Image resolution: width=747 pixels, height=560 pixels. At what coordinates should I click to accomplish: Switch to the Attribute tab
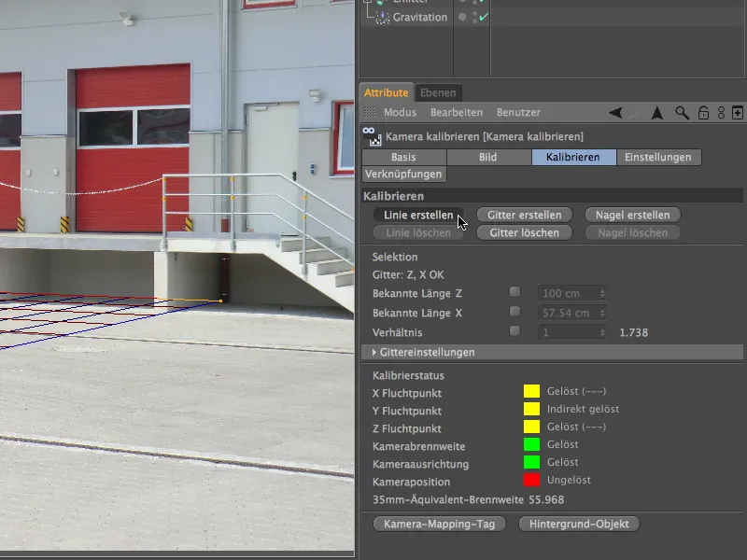pyautogui.click(x=387, y=92)
